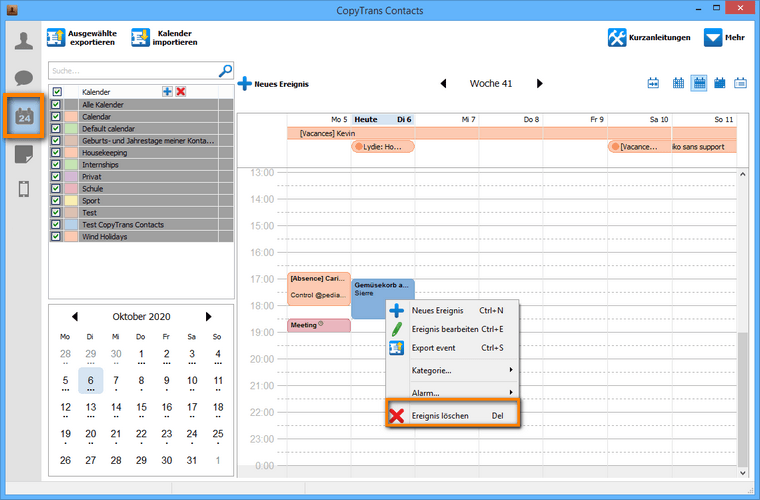Open the Notes sidebar section
Screen dimensions: 760x500
click(23, 154)
